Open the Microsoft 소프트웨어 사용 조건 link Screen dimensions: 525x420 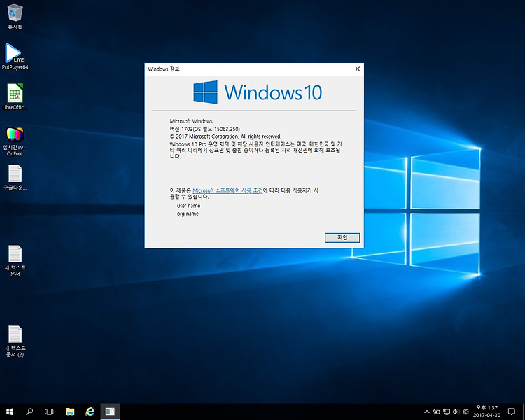point(227,190)
